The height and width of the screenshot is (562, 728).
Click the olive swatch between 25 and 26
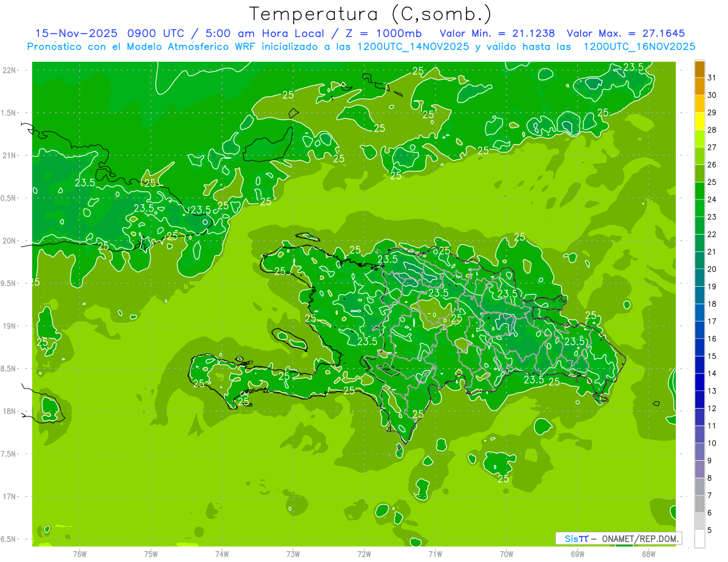pos(699,174)
